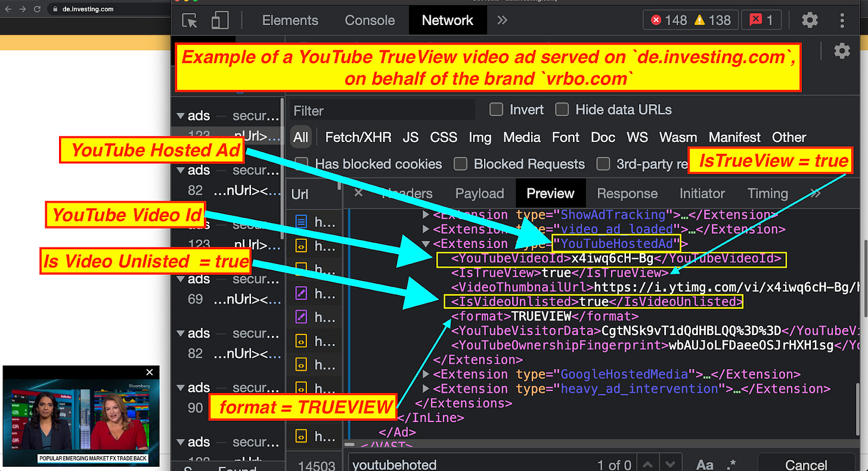This screenshot has width=868, height=471.
Task: Open the issues badge showing 1
Action: tap(761, 20)
